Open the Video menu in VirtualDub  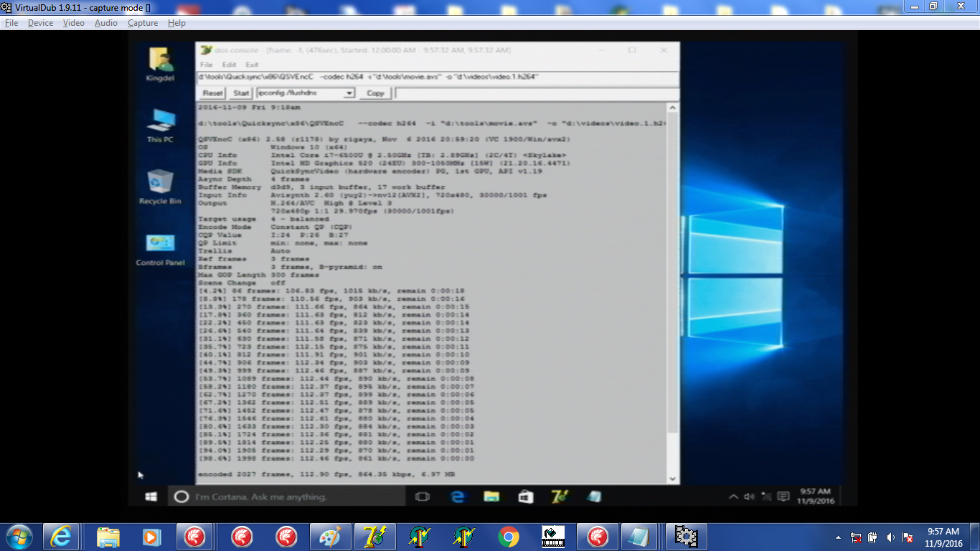coord(73,23)
